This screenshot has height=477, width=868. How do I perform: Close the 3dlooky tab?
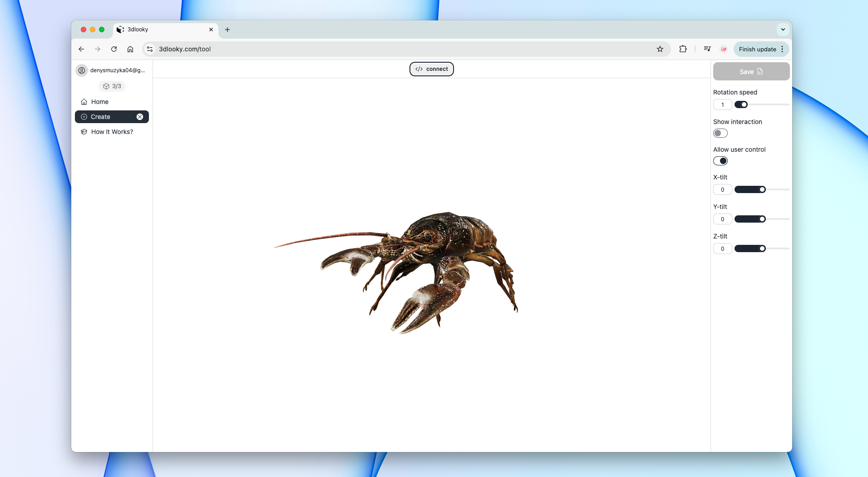click(211, 30)
